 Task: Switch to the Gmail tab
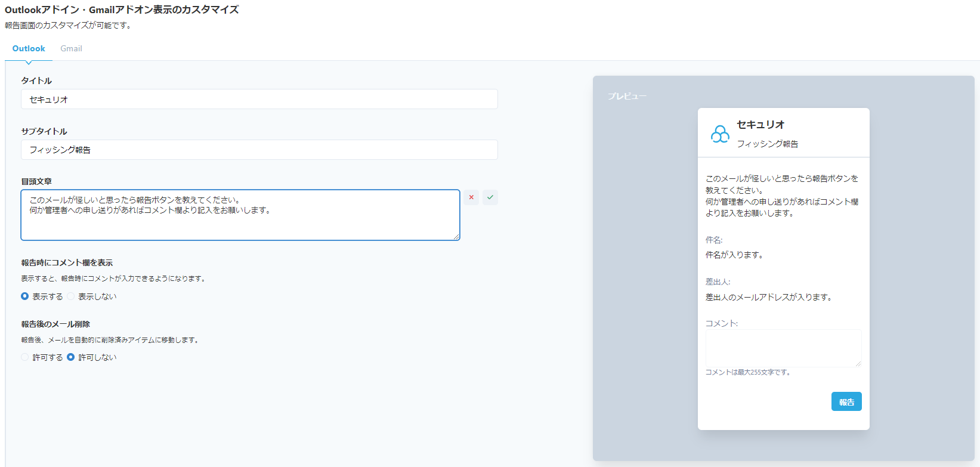click(x=71, y=48)
